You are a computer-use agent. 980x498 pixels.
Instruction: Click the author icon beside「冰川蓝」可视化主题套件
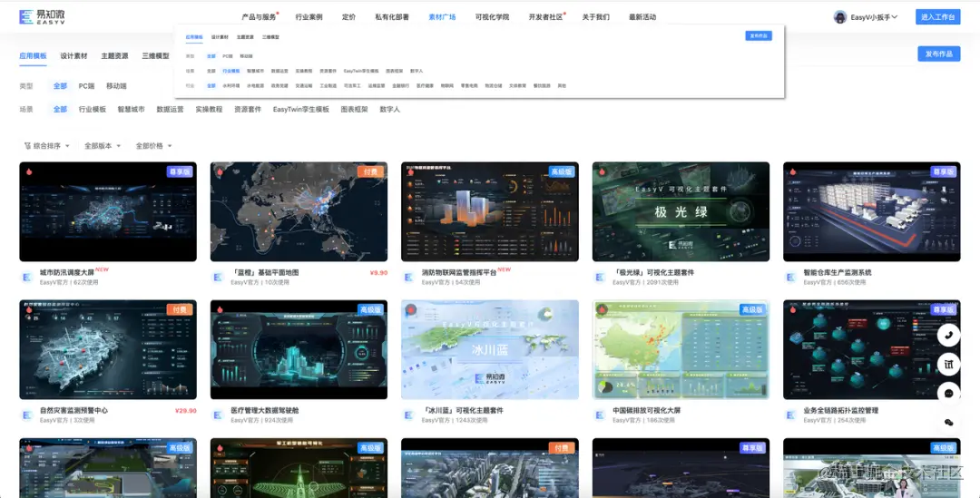pyautogui.click(x=409, y=415)
